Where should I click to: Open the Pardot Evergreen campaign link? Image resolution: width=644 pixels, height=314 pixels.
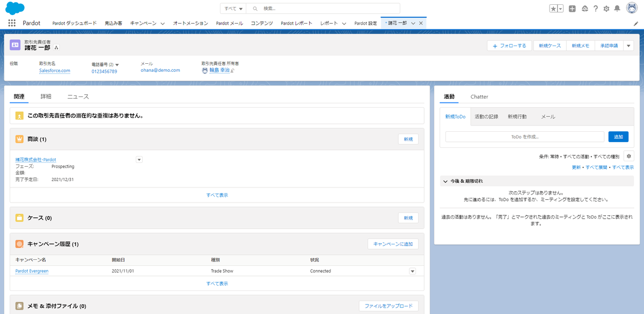pyautogui.click(x=32, y=271)
